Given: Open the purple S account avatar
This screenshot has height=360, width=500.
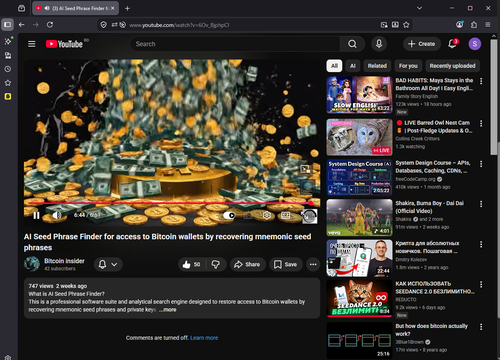Looking at the screenshot, I should point(475,44).
